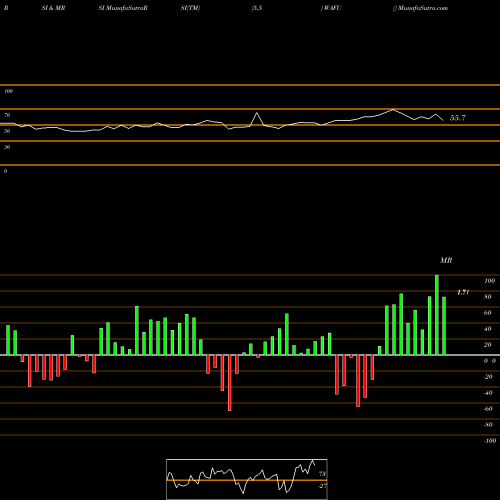Click the 73 label in mini chart
This screenshot has height=500, width=500.
pyautogui.click(x=322, y=474)
